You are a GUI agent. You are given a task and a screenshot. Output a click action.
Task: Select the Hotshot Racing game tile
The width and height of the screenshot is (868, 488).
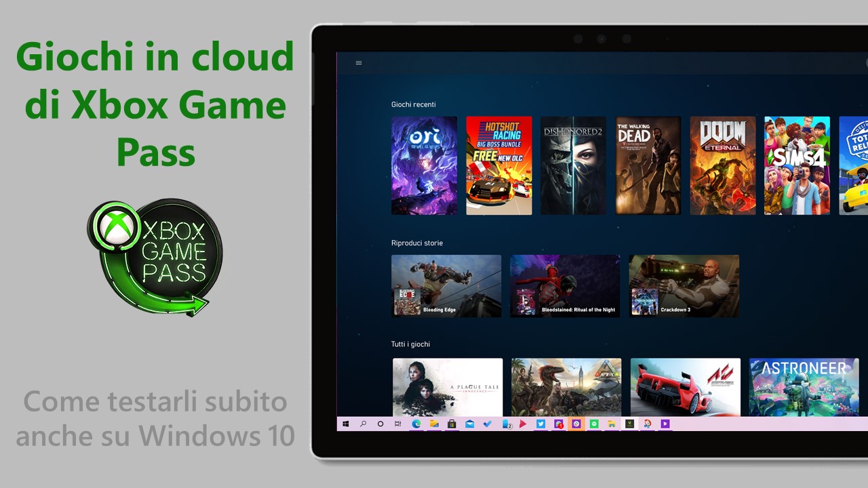pos(499,165)
